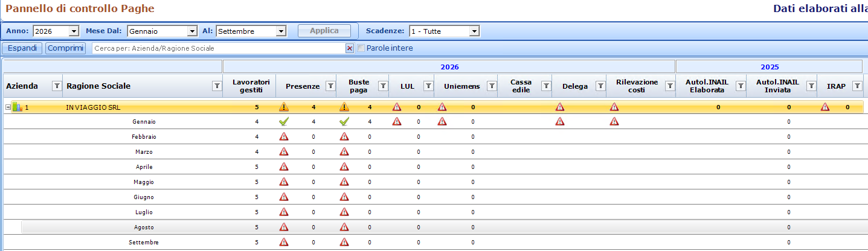Click the yellow Presenze warning in IN VIAGGIO SRL row

coord(284,107)
